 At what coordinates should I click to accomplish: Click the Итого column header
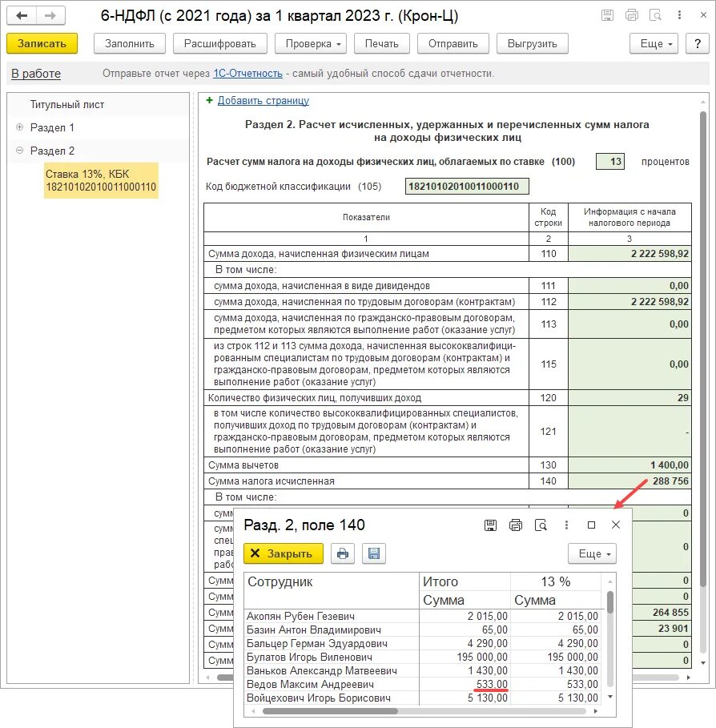pos(465,581)
